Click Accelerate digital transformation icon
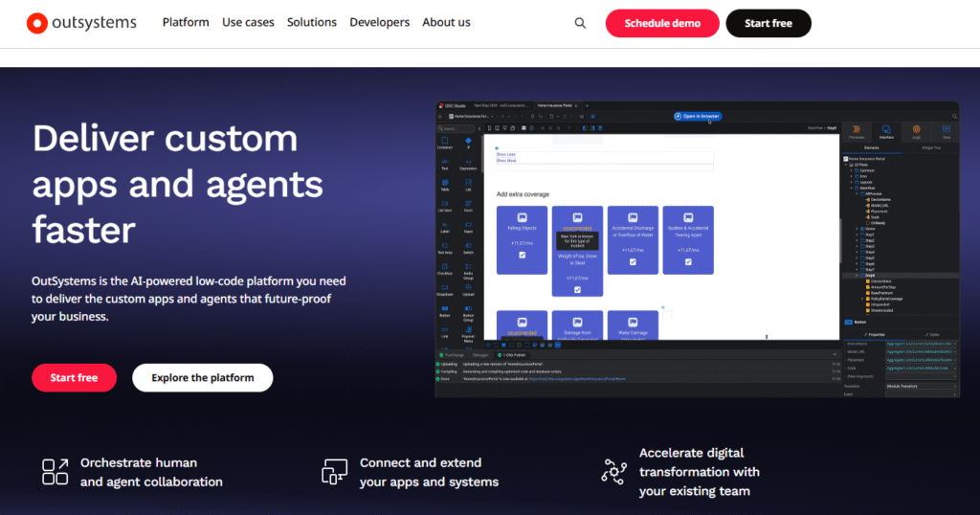The height and width of the screenshot is (515, 980). 613,472
